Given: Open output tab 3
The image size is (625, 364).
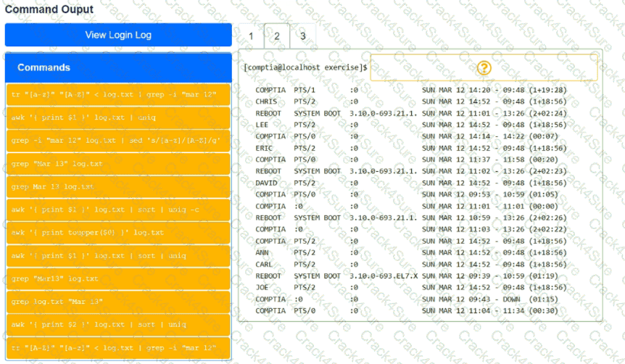Looking at the screenshot, I should [x=302, y=36].
